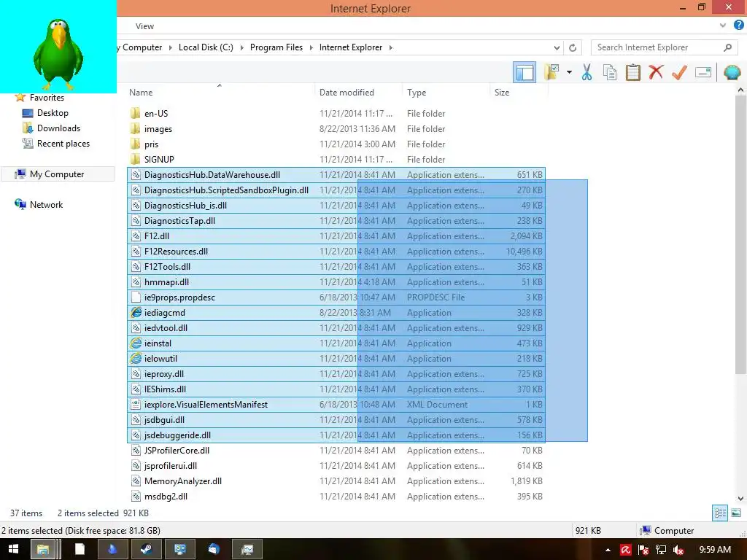
Task: Click the vertical scrollbar thumb
Action: (740, 234)
